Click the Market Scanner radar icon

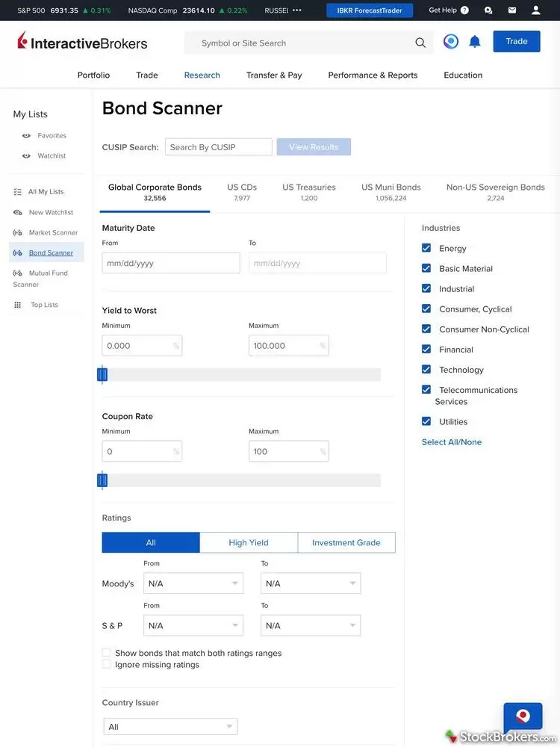(x=18, y=232)
